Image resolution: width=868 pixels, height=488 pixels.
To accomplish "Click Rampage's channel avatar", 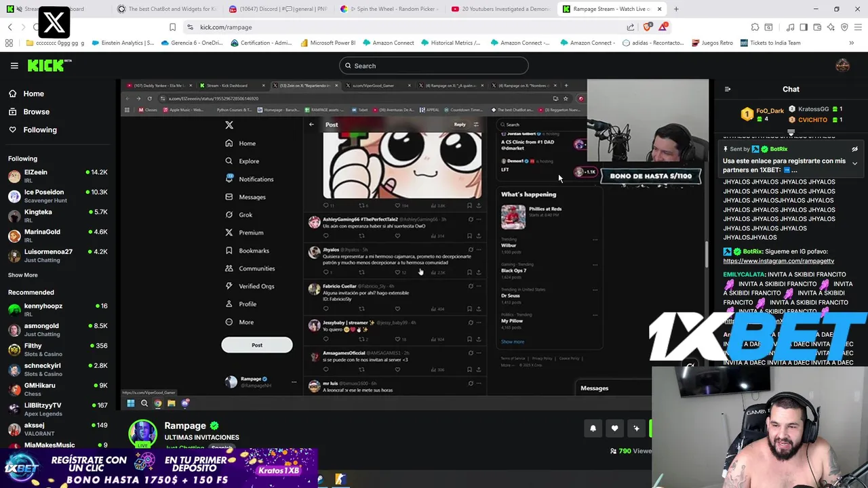I will [x=143, y=433].
